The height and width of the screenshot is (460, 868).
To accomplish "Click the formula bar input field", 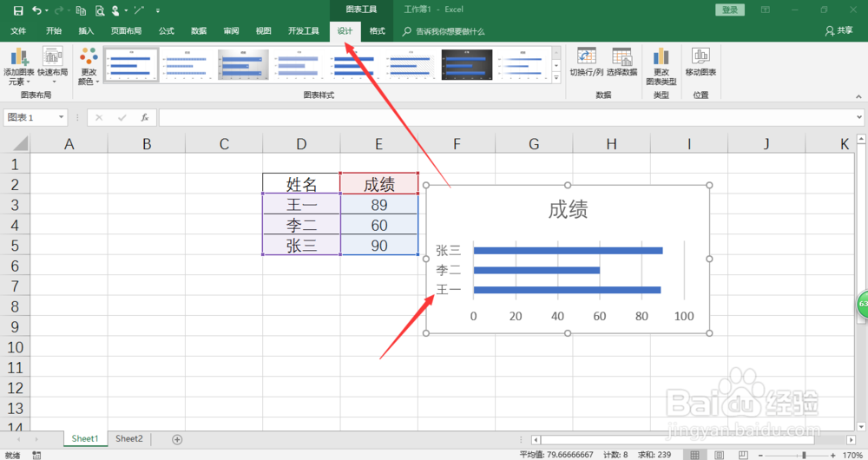I will coord(507,117).
